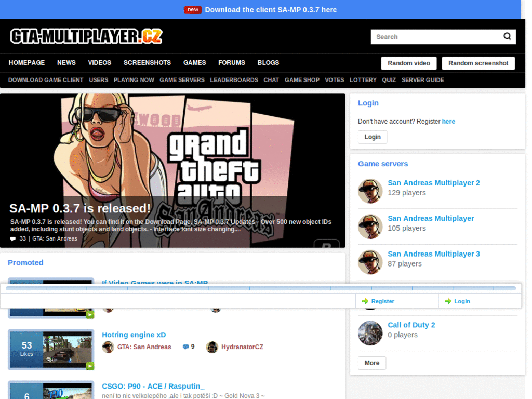Click play icon on Hotring engine thumbnail
The image size is (532, 399).
coord(90,366)
